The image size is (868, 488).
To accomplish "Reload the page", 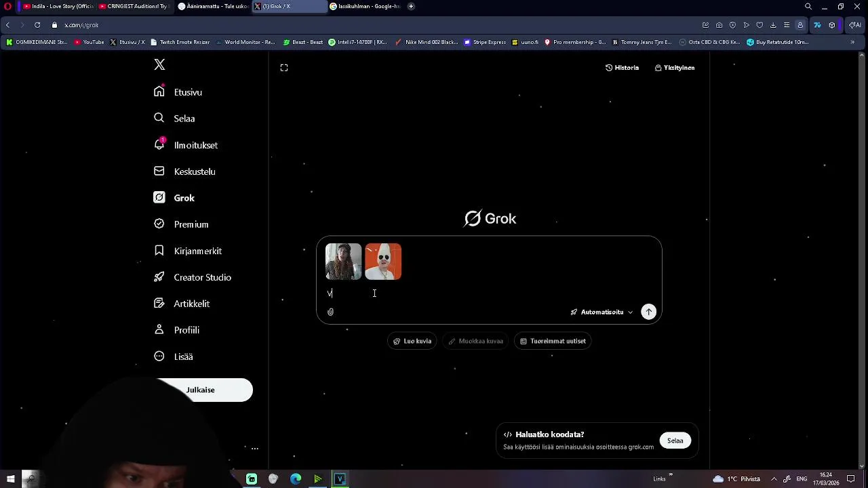I will pyautogui.click(x=37, y=25).
